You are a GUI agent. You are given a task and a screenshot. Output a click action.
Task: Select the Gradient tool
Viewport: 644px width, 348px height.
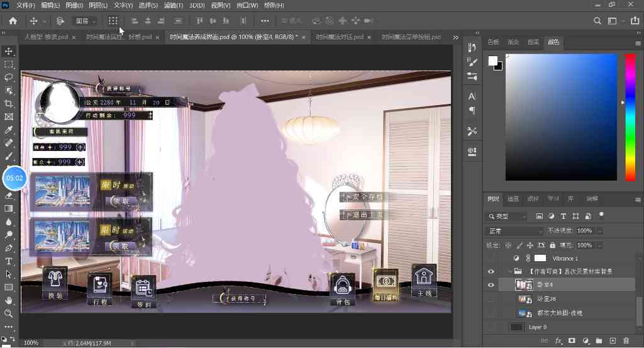[x=8, y=209]
